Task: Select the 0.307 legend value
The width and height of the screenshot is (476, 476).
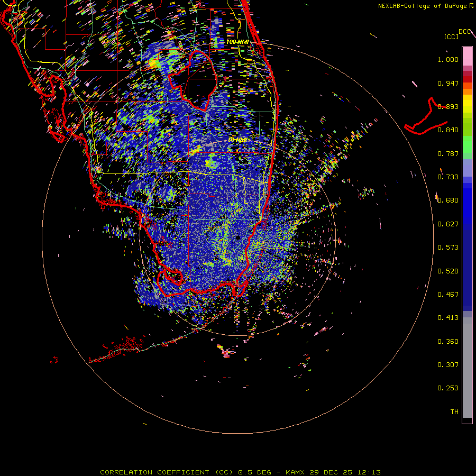Action: (x=448, y=365)
